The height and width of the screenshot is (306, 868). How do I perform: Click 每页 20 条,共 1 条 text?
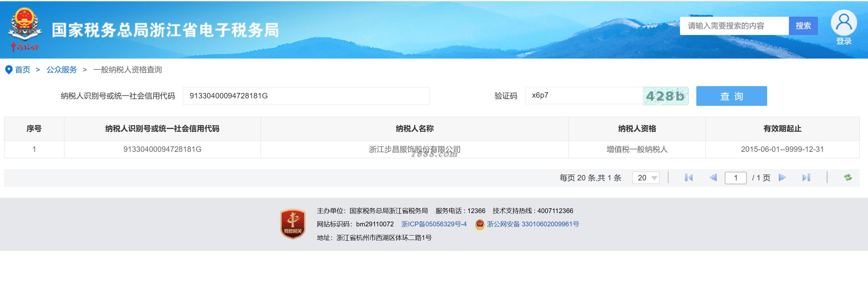tap(590, 178)
